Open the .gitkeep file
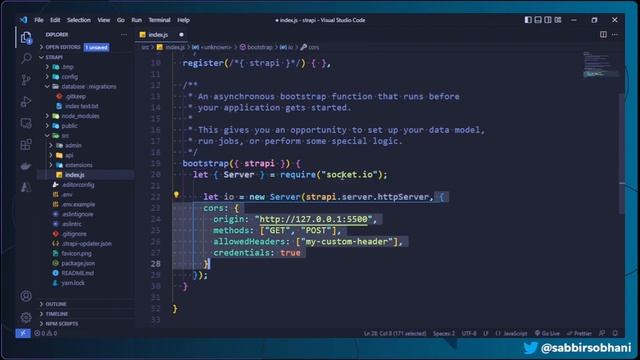 click(75, 96)
